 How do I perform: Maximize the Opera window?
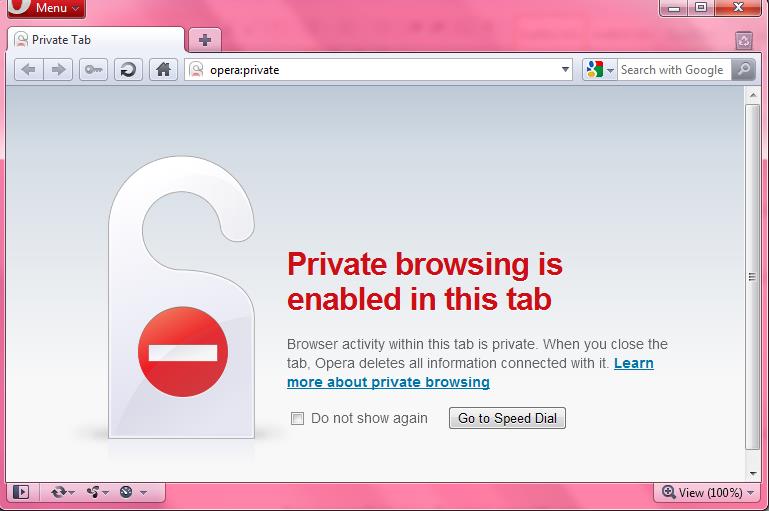701,7
